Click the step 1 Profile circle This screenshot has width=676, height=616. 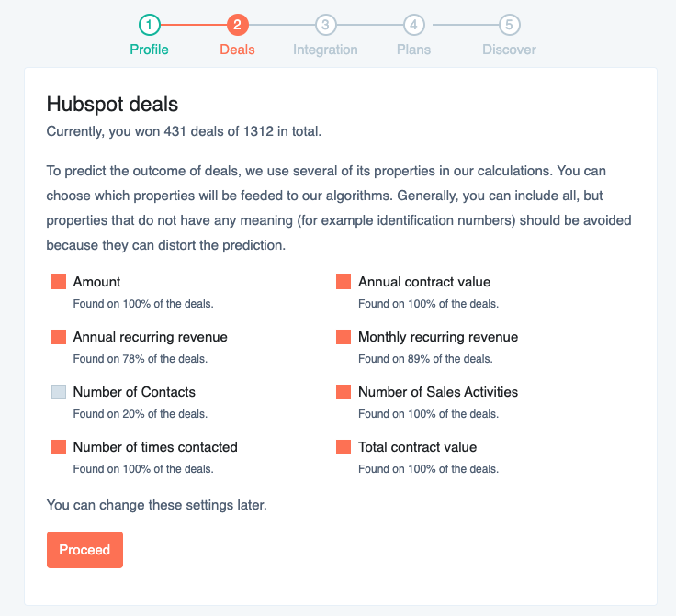149,25
